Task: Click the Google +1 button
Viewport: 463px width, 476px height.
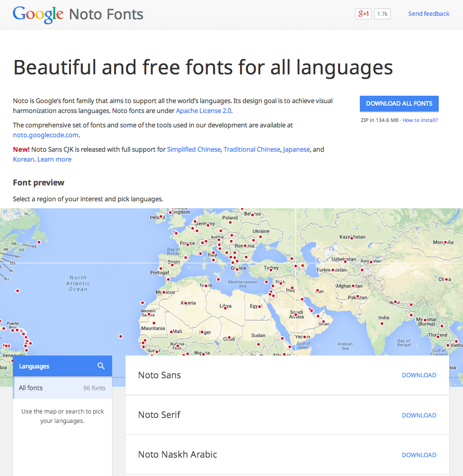Action: pos(363,14)
